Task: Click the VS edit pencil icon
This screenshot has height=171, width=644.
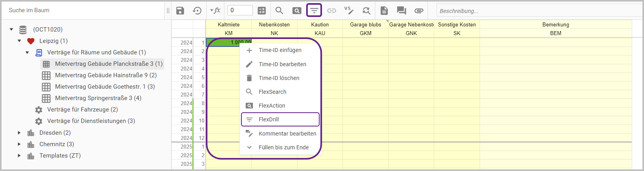Action: (348, 11)
